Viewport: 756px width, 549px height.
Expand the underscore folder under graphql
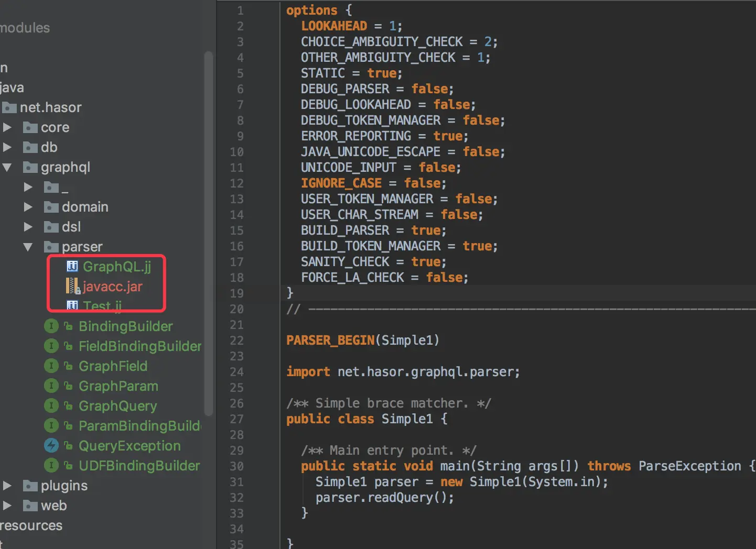coord(28,187)
